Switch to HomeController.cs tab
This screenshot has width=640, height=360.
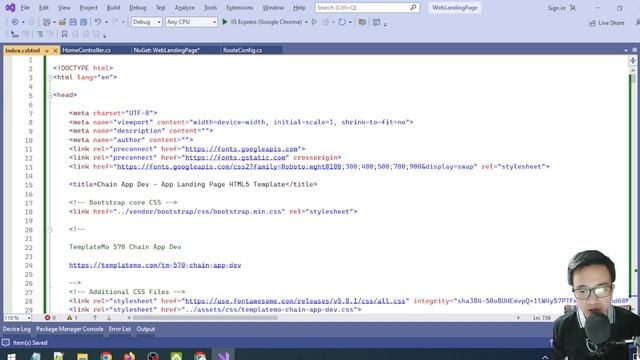click(x=87, y=50)
